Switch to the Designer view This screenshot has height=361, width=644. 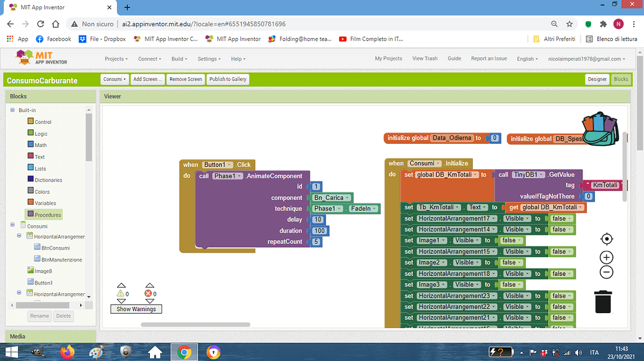[597, 79]
